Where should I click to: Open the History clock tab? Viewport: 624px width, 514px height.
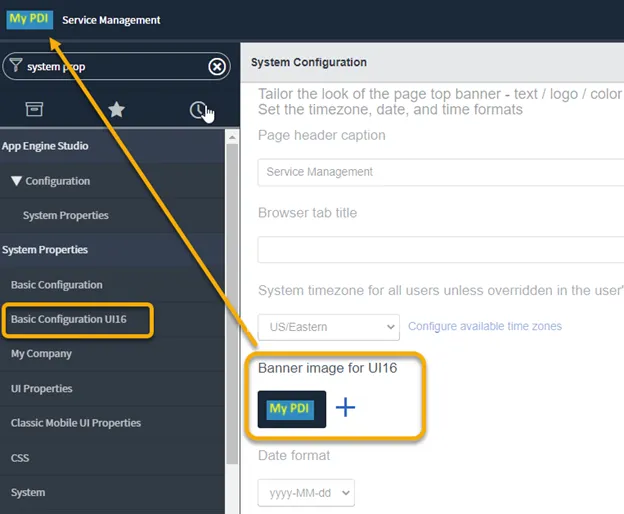coord(198,109)
